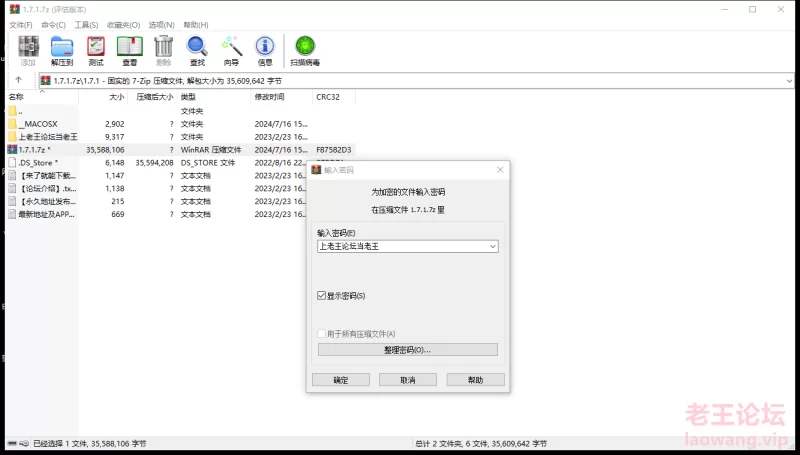Click the 取消 button
Viewport: 800px width, 455px height.
point(408,380)
